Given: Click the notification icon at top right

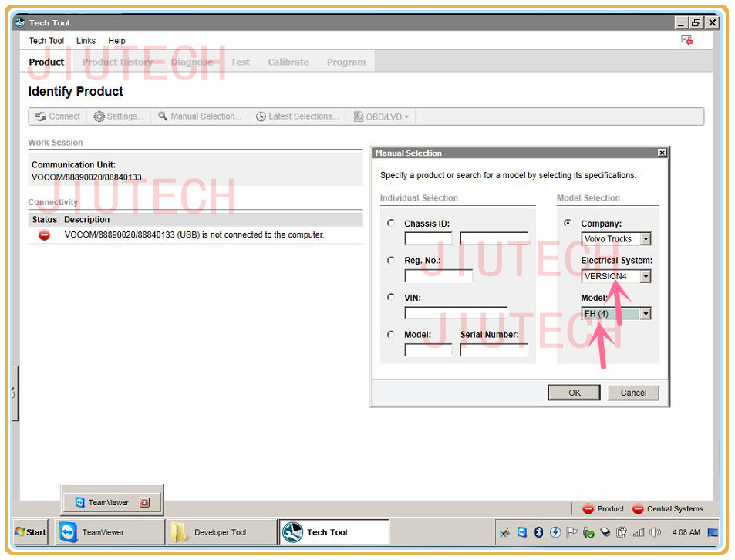Looking at the screenshot, I should [686, 40].
